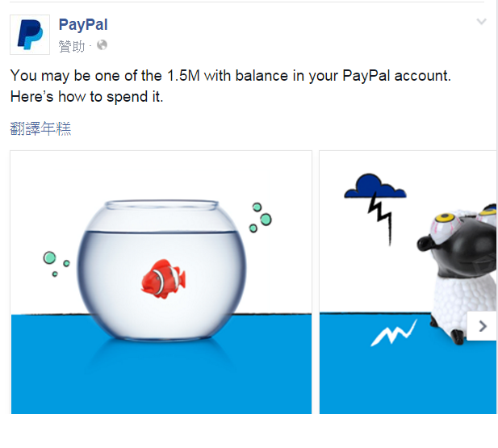Click the "Here's how to spend it." line
The image size is (498, 448).
(x=86, y=97)
